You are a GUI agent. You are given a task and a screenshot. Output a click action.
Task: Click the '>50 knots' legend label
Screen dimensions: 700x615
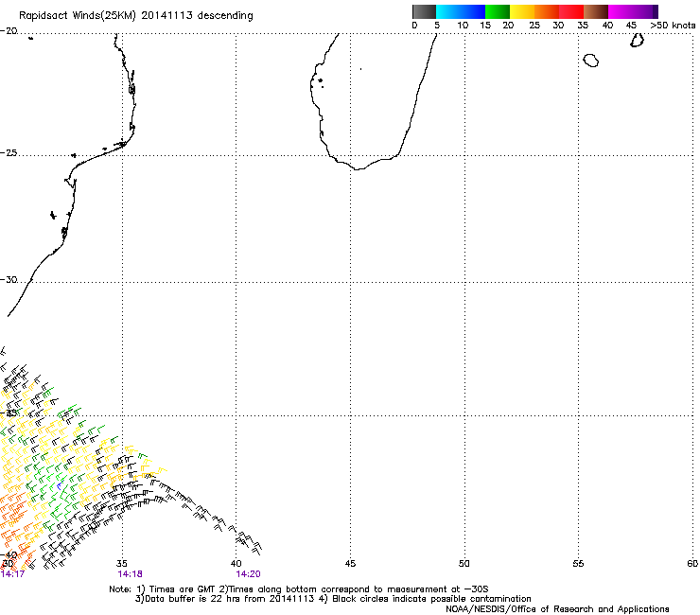[x=673, y=26]
